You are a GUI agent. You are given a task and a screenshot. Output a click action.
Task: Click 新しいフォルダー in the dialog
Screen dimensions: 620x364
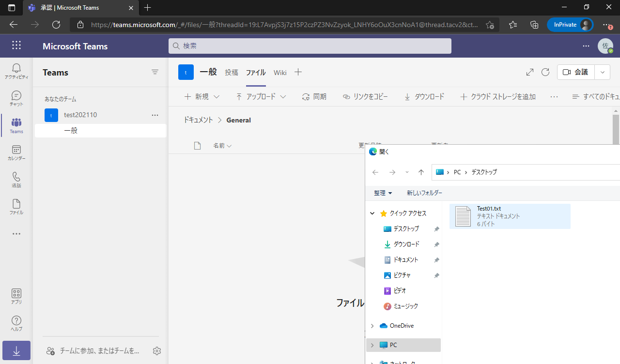425,193
